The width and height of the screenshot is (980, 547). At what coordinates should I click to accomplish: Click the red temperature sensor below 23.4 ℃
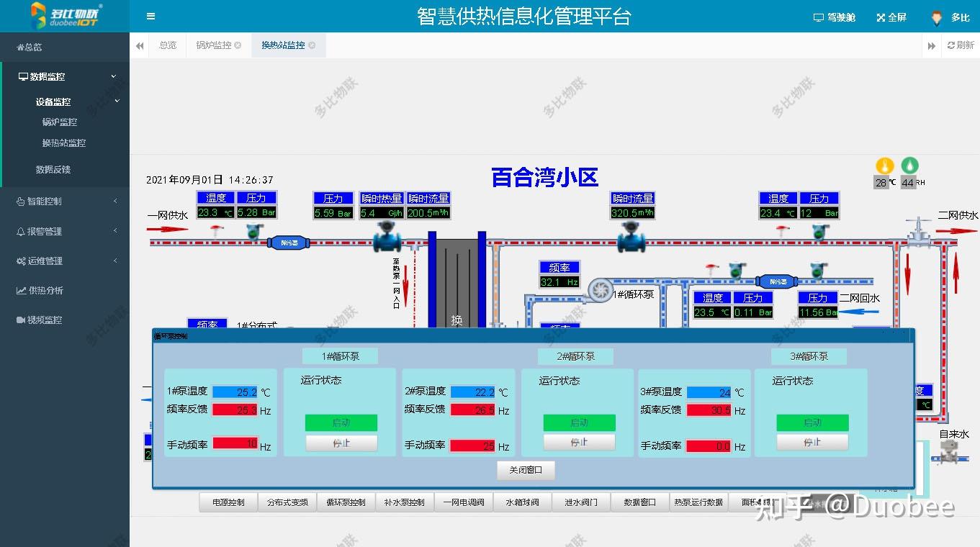782,231
